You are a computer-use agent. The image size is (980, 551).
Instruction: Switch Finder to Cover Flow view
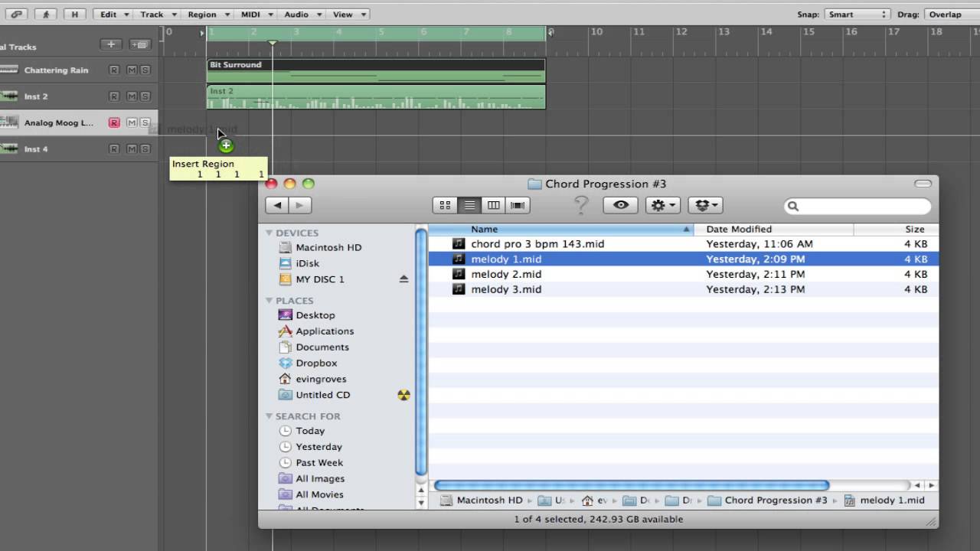(518, 205)
